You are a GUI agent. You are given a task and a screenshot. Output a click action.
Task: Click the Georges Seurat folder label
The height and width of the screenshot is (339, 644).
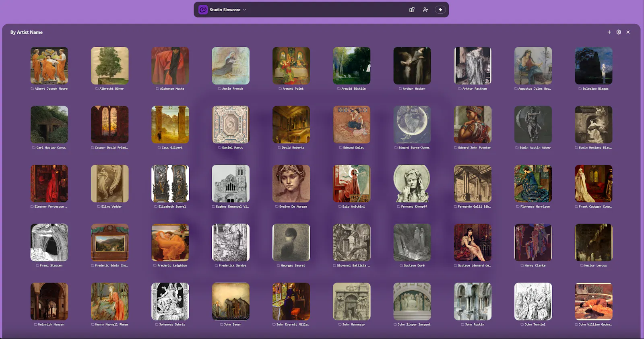tap(291, 266)
